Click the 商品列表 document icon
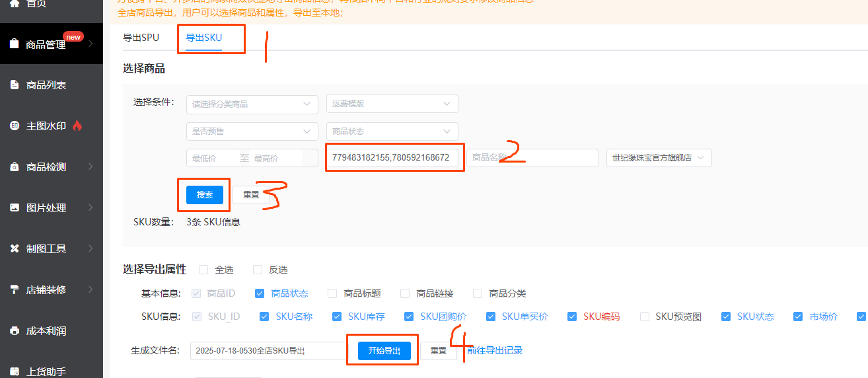 click(15, 85)
